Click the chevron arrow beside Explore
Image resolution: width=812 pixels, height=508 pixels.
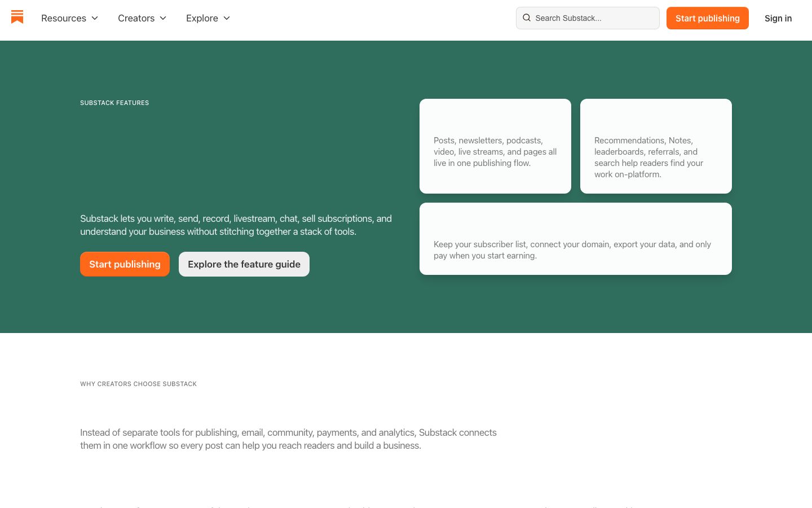[227, 18]
